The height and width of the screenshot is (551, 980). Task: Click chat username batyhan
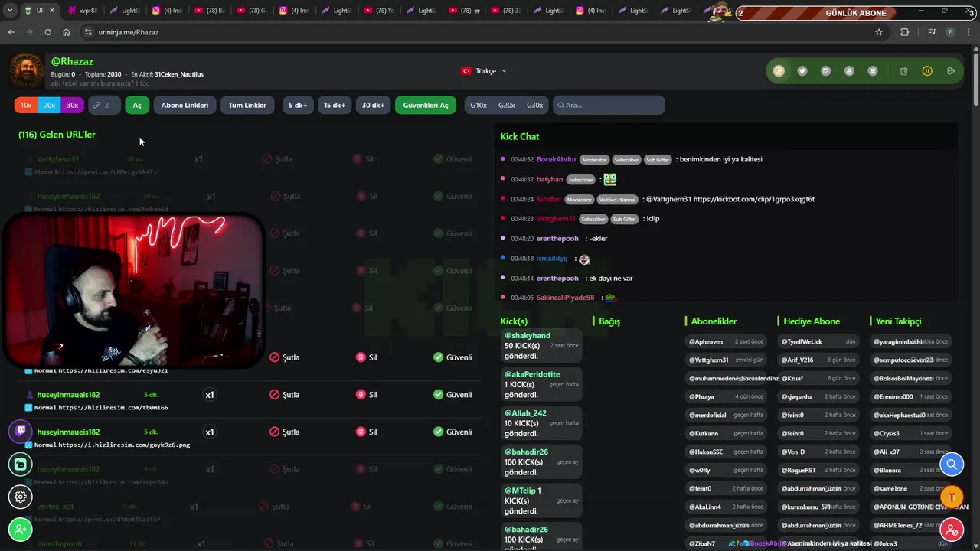pyautogui.click(x=550, y=179)
